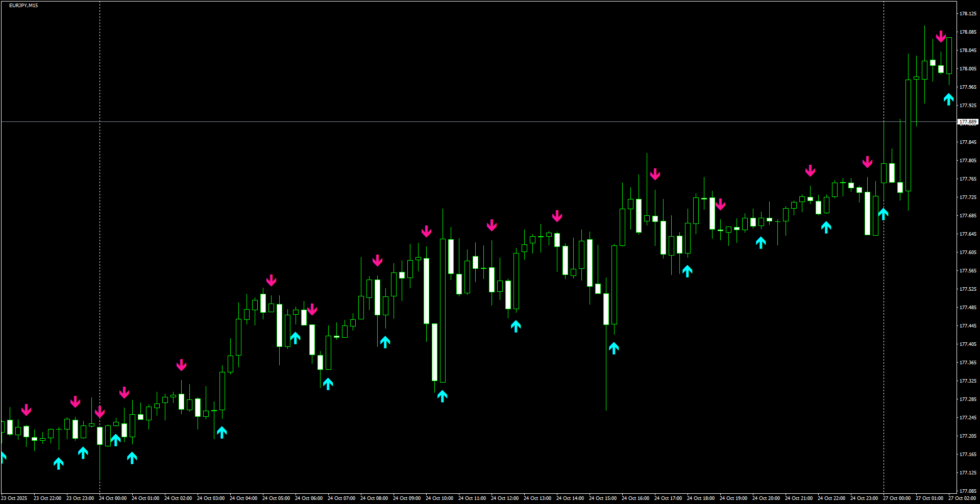Select the buy arrow under the 24 Oct 15:00 dip

pos(614,348)
